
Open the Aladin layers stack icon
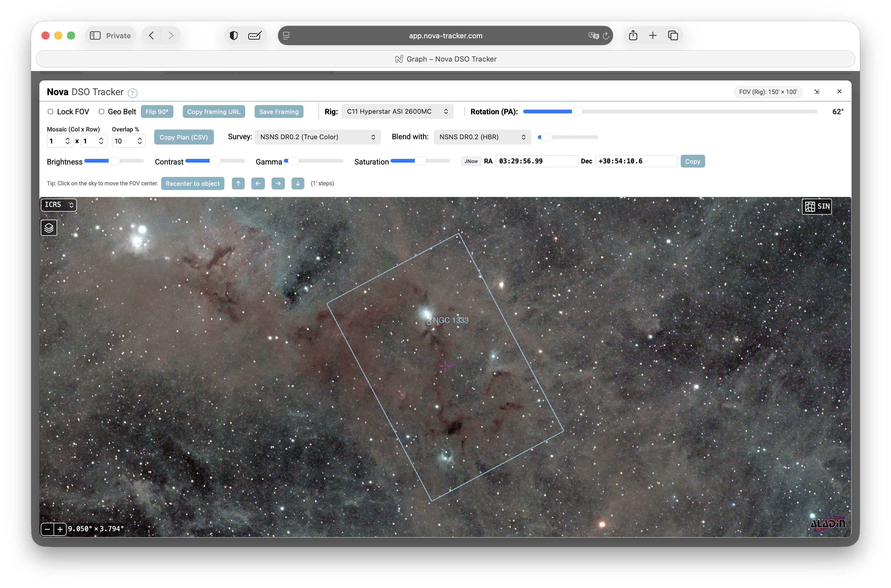[49, 228]
